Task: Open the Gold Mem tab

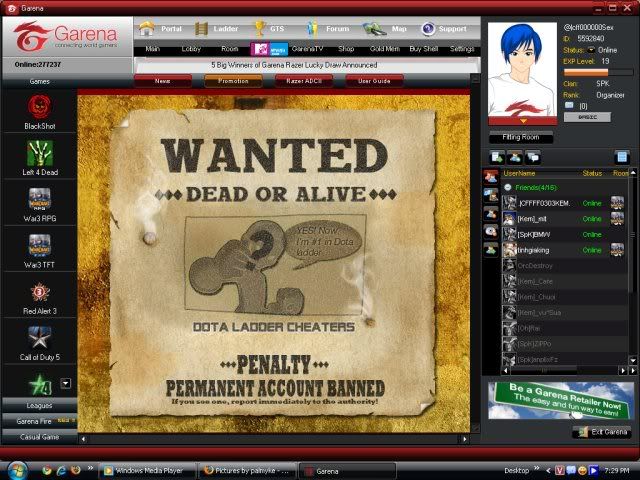Action: click(x=384, y=49)
